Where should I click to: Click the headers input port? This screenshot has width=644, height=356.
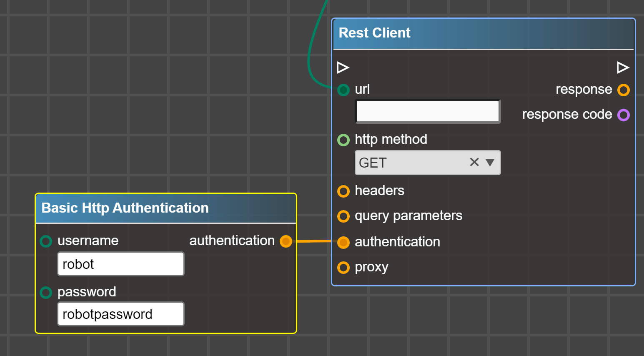point(343,191)
